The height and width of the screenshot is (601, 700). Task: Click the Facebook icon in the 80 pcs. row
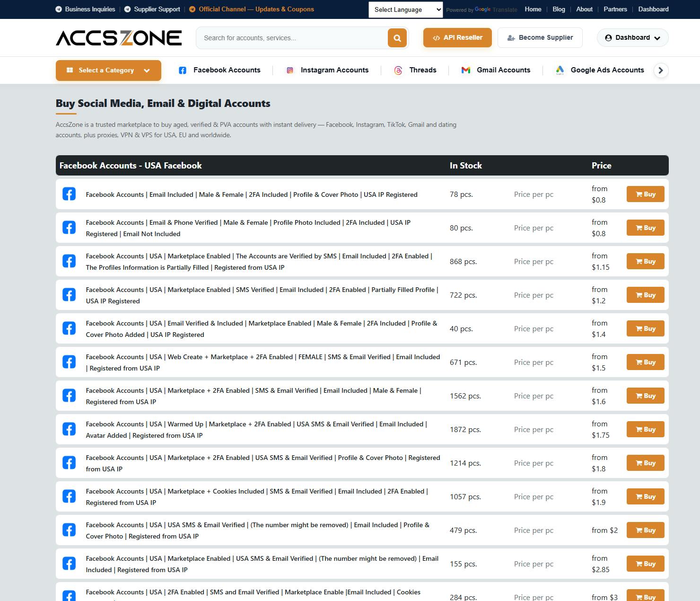click(x=69, y=228)
